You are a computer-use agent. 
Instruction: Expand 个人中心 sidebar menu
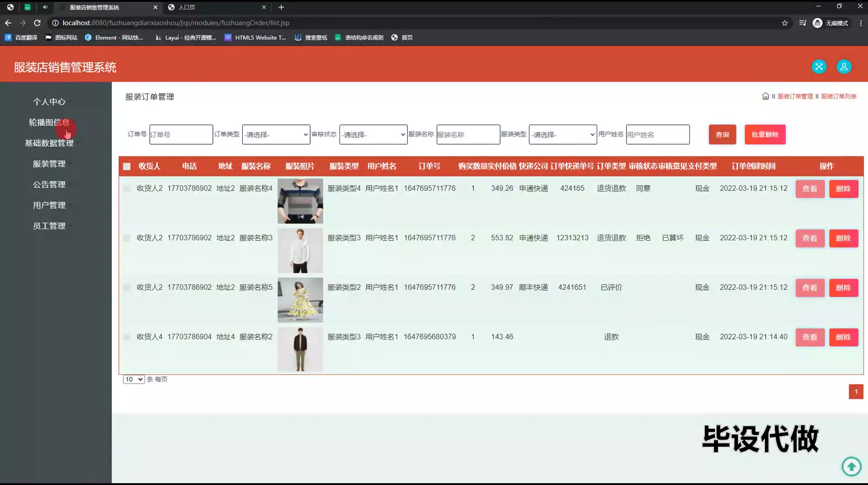point(49,102)
